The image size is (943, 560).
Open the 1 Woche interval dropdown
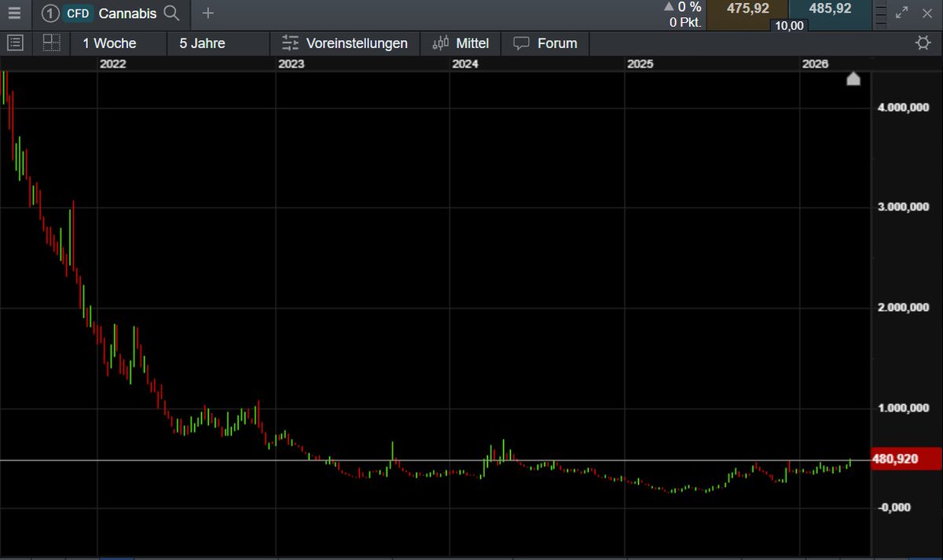tap(119, 43)
